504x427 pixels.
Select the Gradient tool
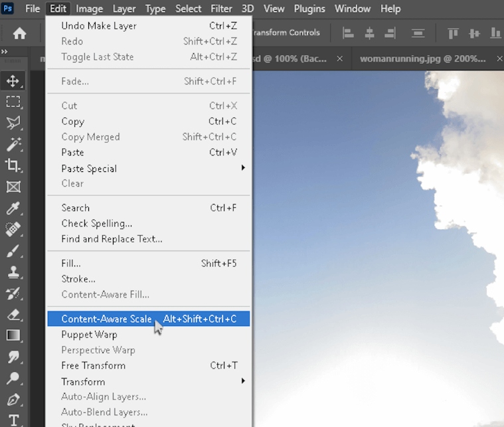[x=13, y=335]
